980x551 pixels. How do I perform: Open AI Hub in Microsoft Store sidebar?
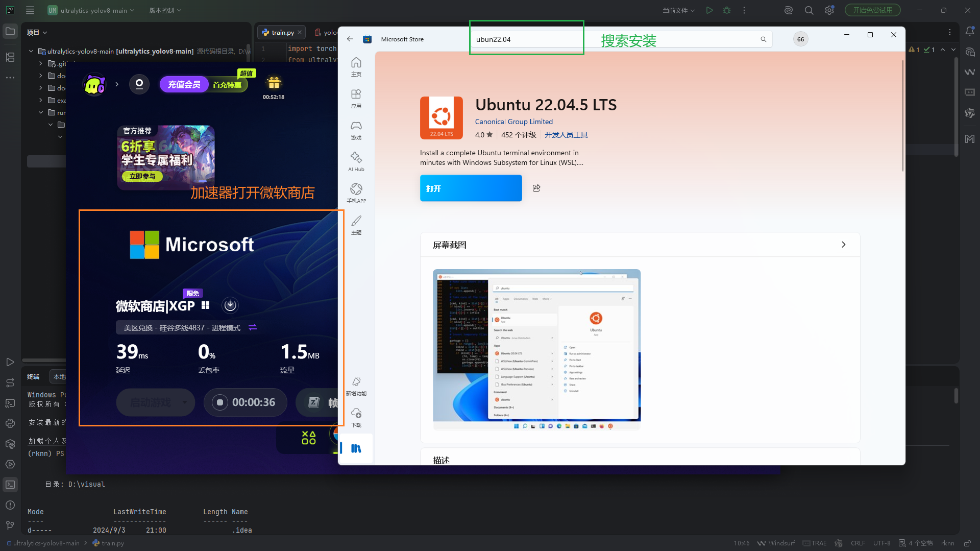[356, 161]
